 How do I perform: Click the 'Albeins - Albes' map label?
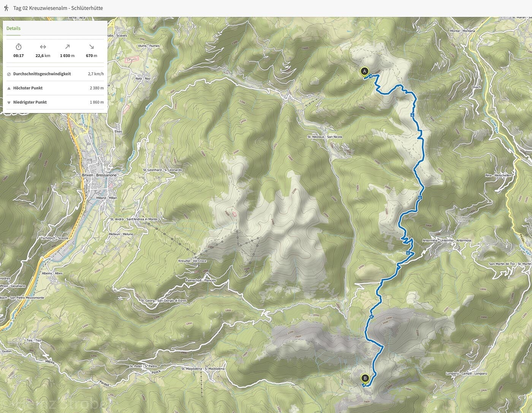52,273
